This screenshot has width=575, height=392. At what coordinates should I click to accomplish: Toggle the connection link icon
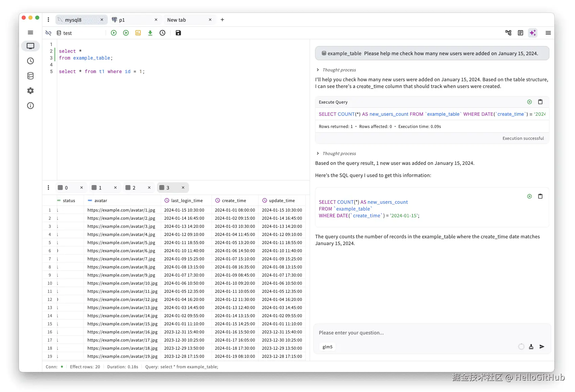pos(48,33)
